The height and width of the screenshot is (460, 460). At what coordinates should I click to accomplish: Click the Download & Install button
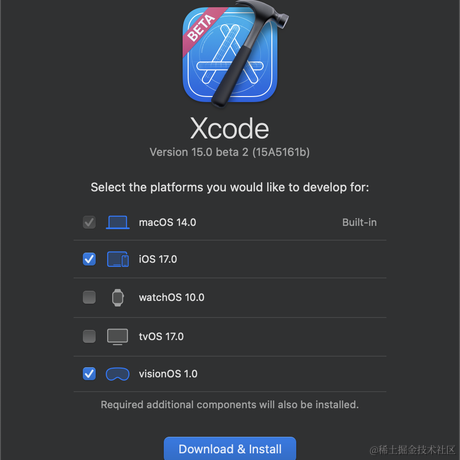click(x=230, y=449)
